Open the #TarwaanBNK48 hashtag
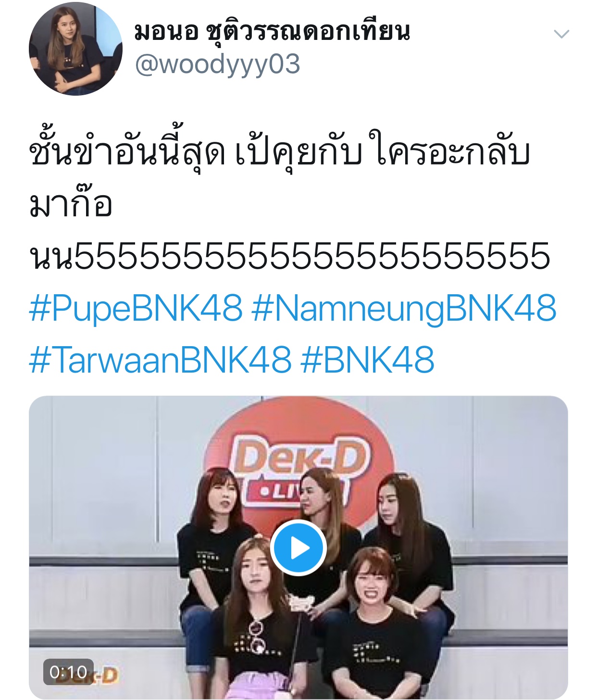 click(160, 360)
